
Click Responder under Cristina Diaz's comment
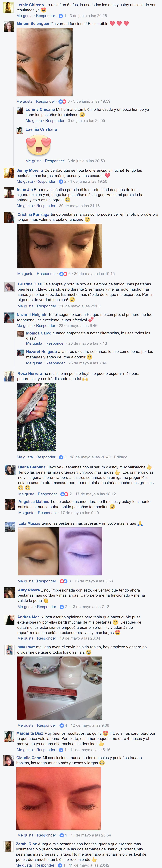(x=46, y=306)
